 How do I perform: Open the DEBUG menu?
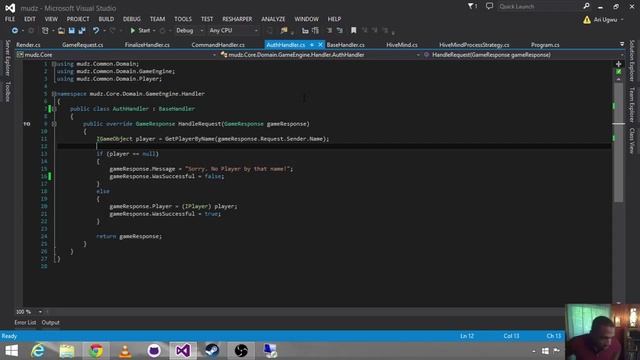[x=131, y=19]
